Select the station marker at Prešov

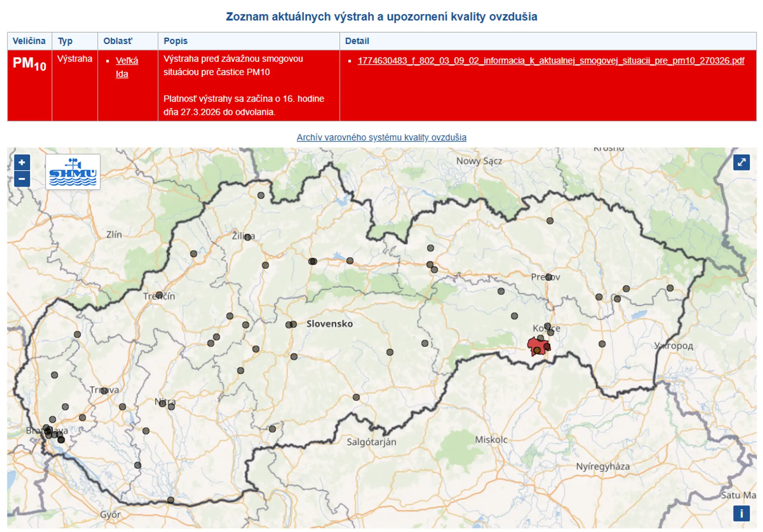coord(548,277)
